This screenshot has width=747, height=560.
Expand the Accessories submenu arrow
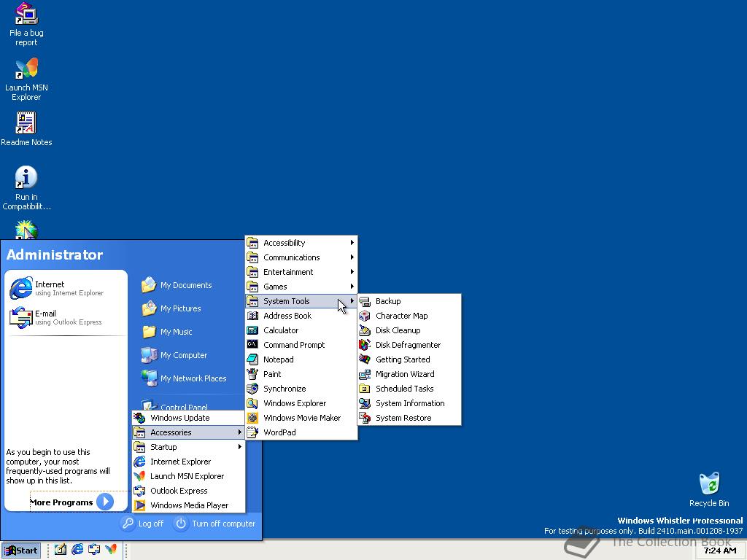(x=239, y=432)
